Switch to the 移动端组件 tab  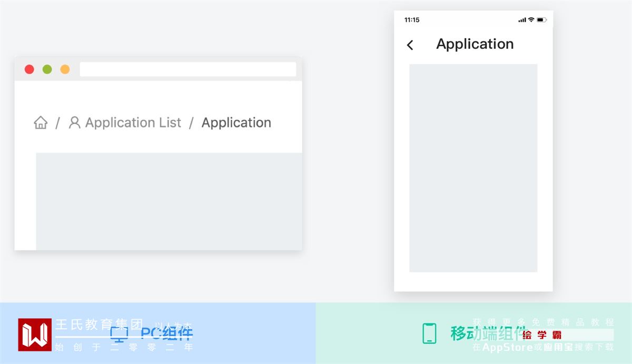coord(487,333)
